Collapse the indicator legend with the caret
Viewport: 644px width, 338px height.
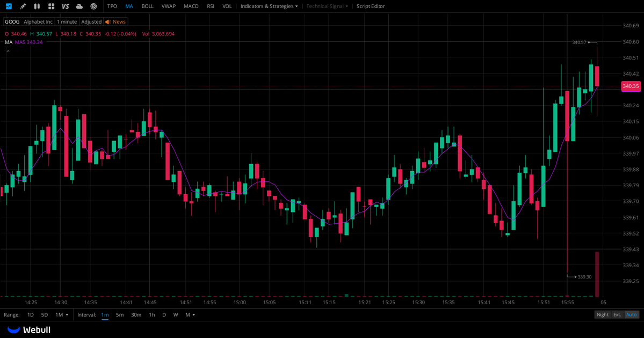(x=8, y=52)
